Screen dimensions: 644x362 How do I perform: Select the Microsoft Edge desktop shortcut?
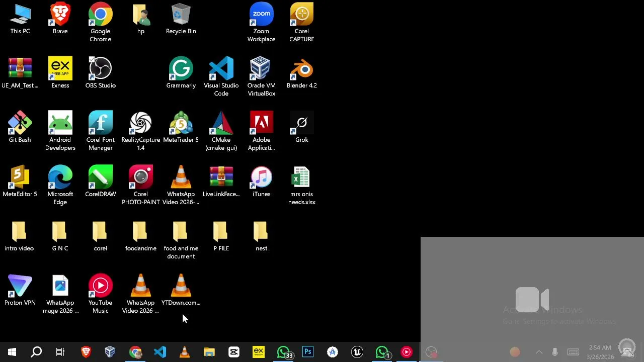(60, 186)
